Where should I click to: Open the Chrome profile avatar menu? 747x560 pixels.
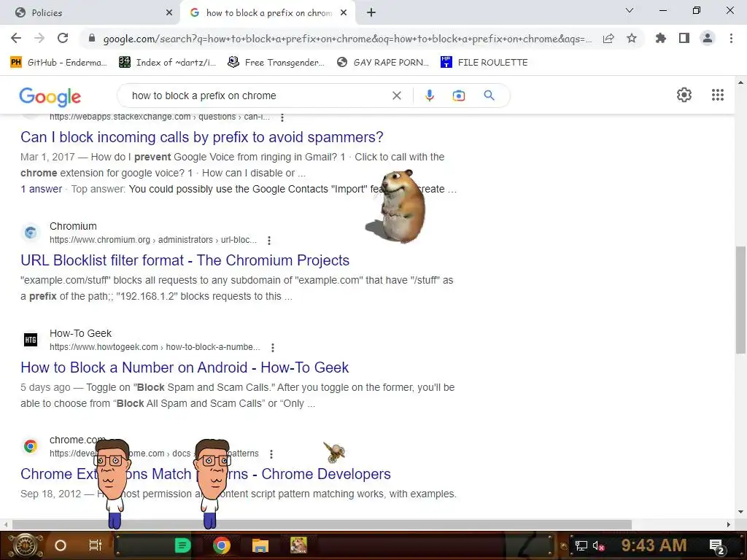coord(708,38)
